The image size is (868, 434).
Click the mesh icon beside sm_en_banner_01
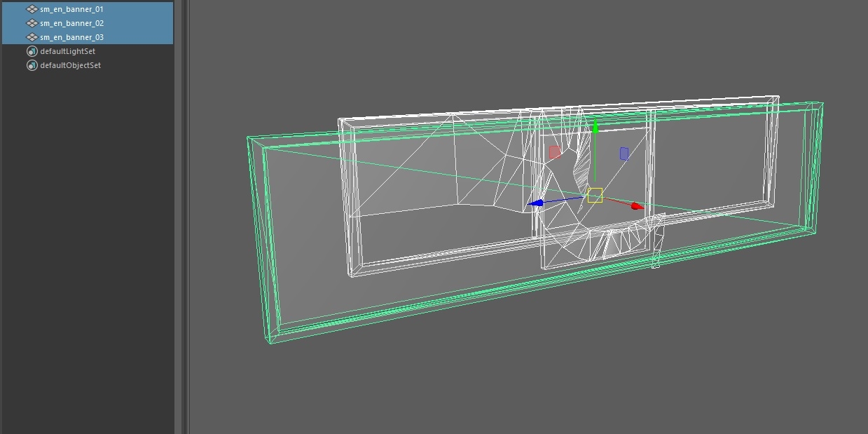coord(32,9)
